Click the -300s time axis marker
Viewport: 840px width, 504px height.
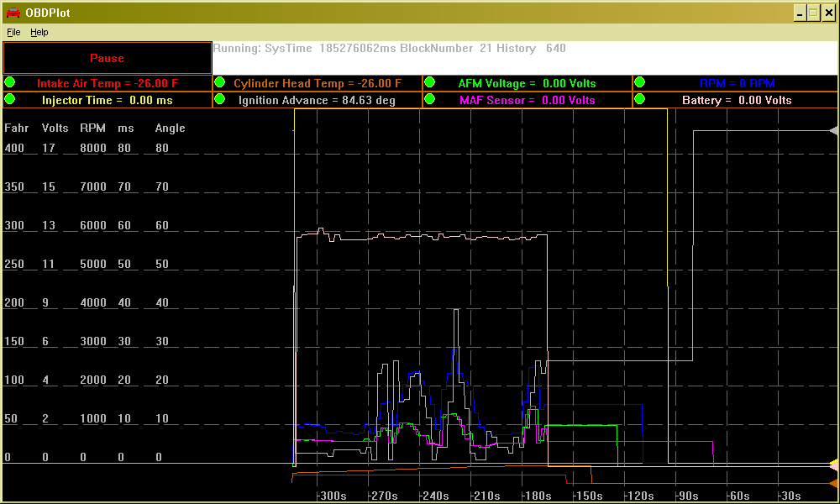tap(333, 496)
